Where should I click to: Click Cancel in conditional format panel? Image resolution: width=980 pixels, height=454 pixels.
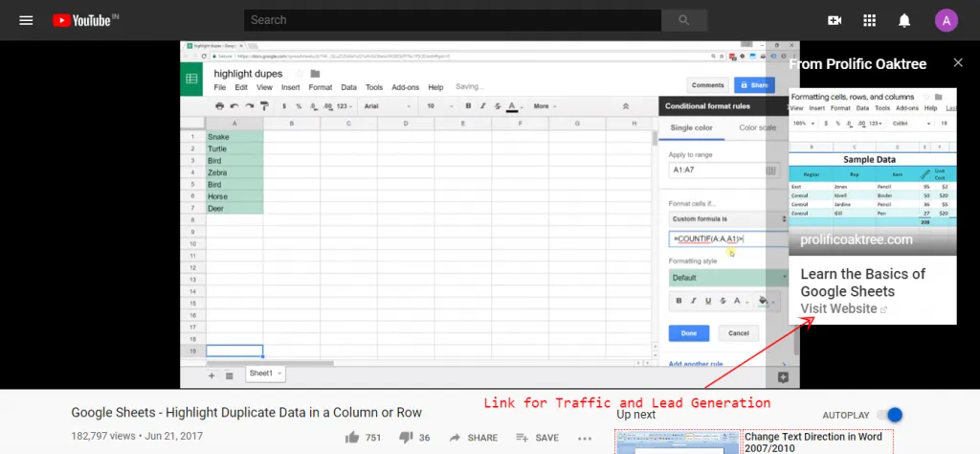(738, 333)
